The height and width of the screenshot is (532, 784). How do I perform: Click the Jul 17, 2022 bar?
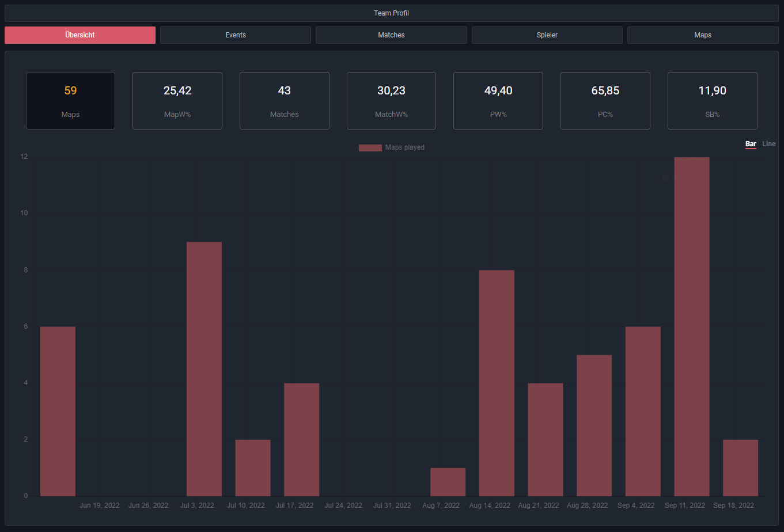(x=302, y=440)
